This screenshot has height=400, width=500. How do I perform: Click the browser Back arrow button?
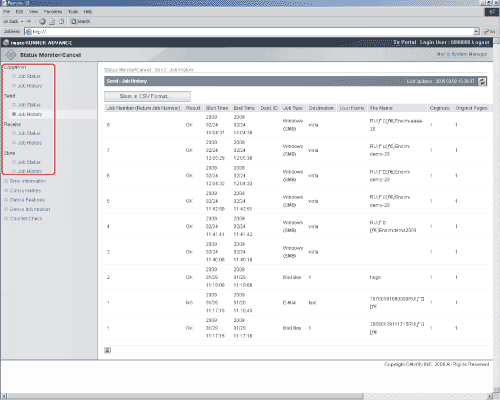coord(11,21)
